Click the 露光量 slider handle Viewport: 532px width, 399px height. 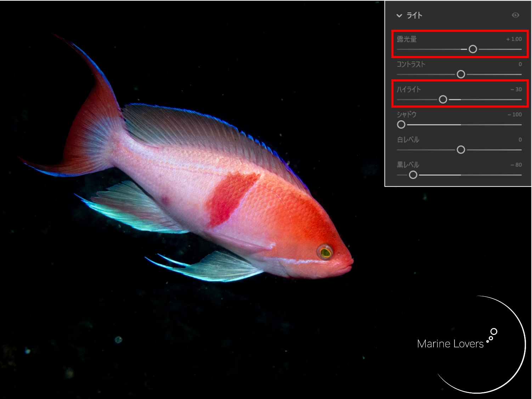pyautogui.click(x=472, y=49)
